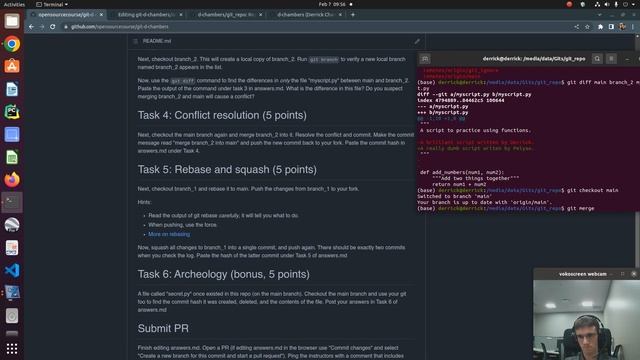Switch to d-chambers/git_repo tab
Image resolution: width=640 pixels, height=360 pixels.
coord(225,15)
